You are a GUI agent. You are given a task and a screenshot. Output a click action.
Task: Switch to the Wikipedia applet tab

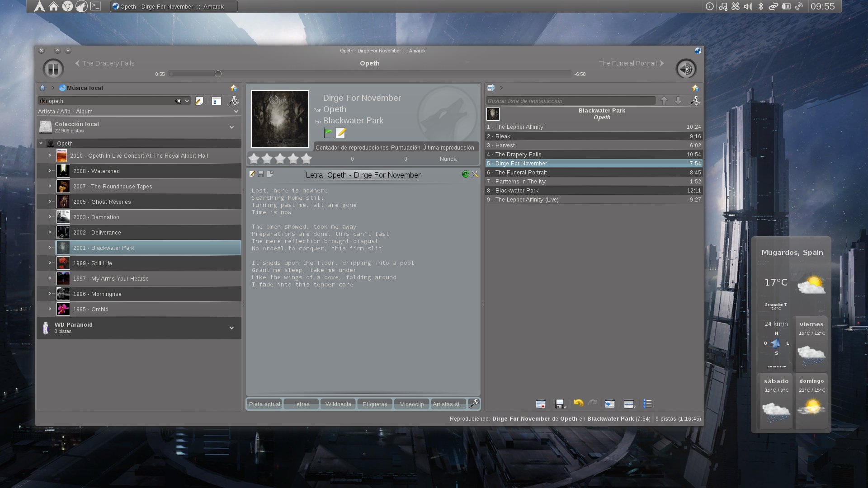pyautogui.click(x=338, y=404)
